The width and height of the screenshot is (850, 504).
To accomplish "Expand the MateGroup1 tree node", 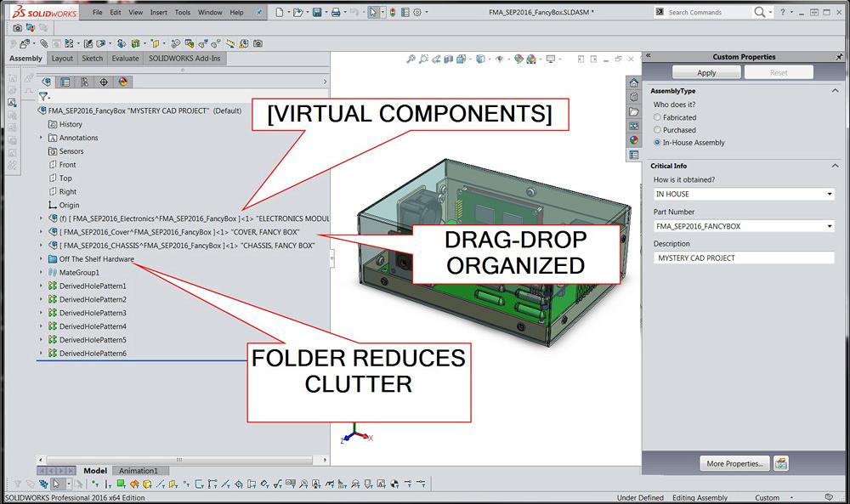I will (x=41, y=273).
